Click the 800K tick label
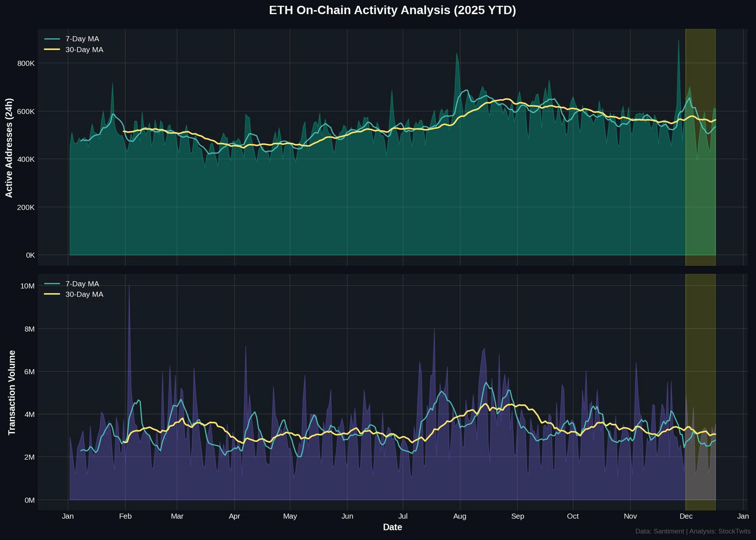This screenshot has width=756, height=540. [x=26, y=63]
